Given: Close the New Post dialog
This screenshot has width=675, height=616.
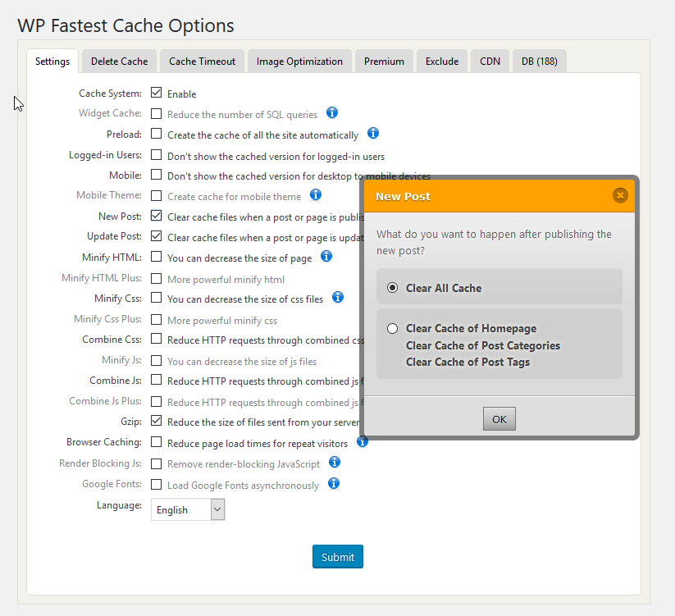Looking at the screenshot, I should pyautogui.click(x=620, y=195).
